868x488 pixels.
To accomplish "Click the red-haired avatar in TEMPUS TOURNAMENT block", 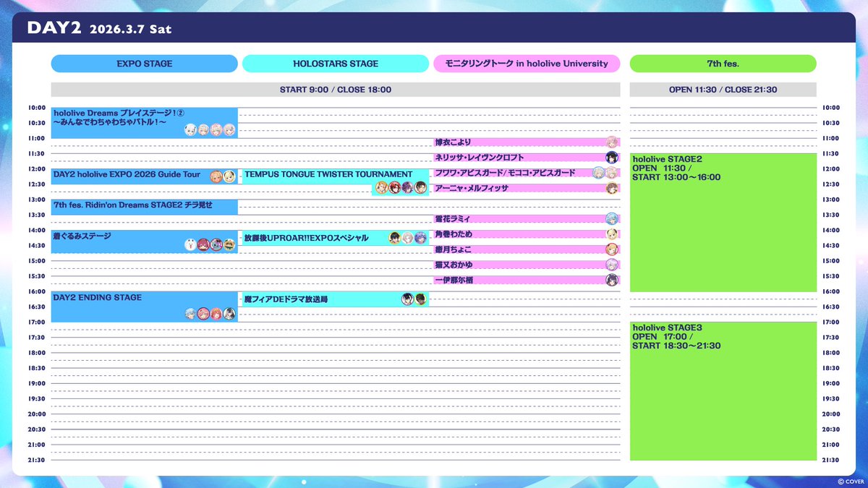I will pos(394,188).
